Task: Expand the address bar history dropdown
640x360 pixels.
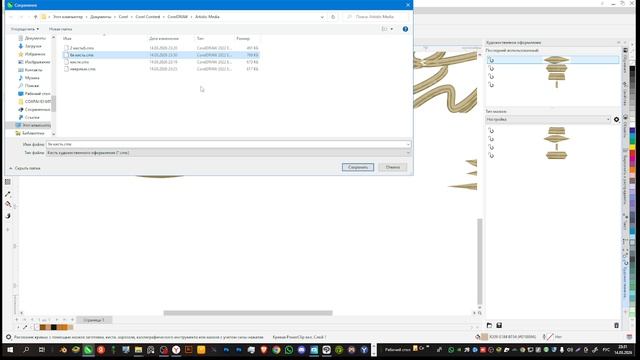Action: click(x=322, y=17)
